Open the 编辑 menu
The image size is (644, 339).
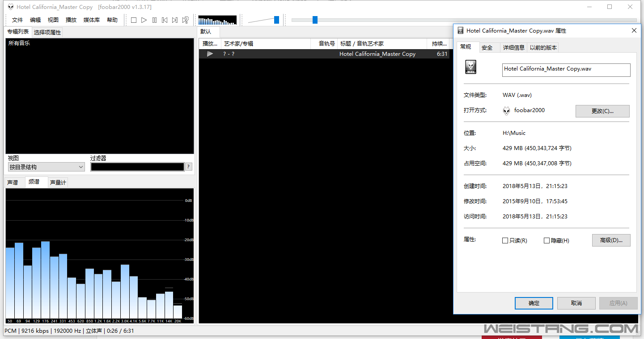coord(35,20)
